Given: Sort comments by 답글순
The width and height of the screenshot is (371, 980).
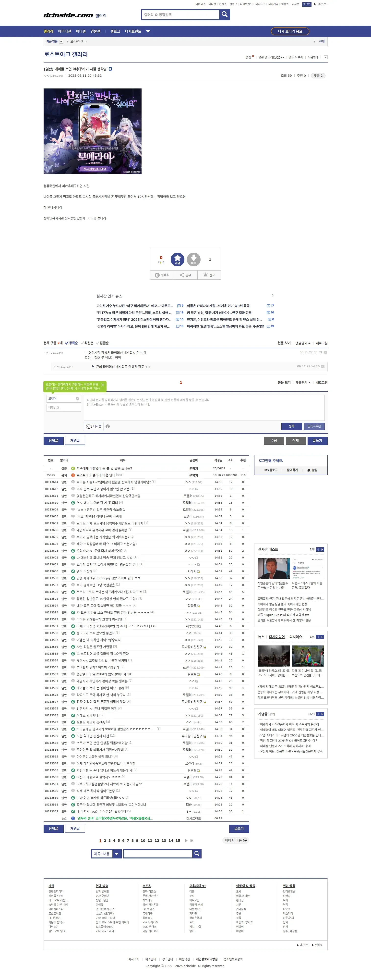Looking at the screenshot, I should pyautogui.click(x=102, y=343).
